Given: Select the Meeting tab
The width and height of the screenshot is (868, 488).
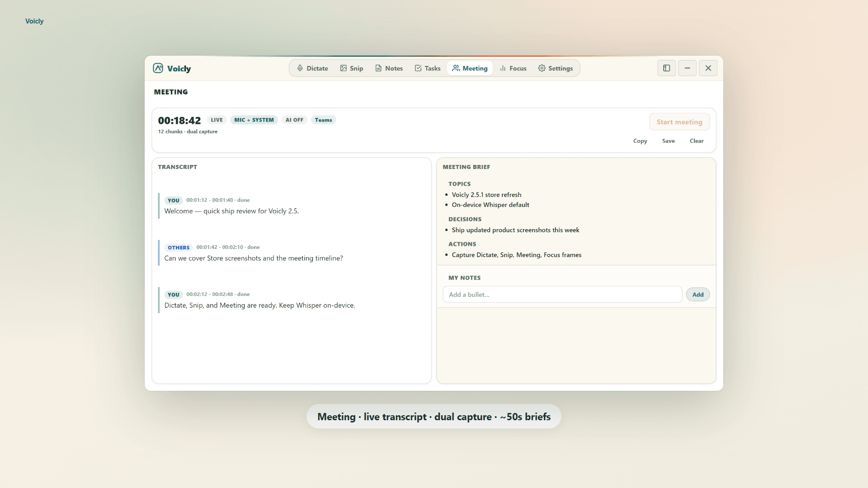Looking at the screenshot, I should tap(470, 68).
